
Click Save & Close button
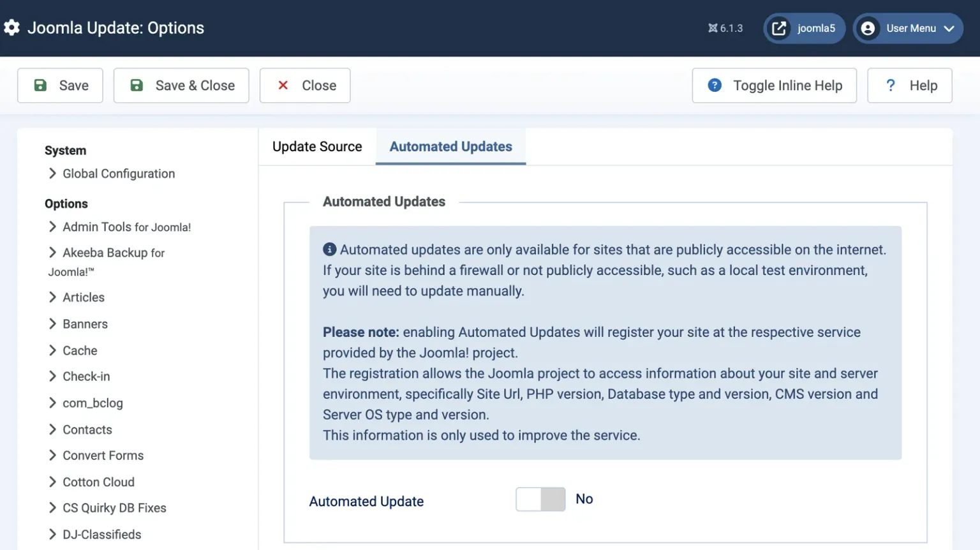pyautogui.click(x=181, y=85)
